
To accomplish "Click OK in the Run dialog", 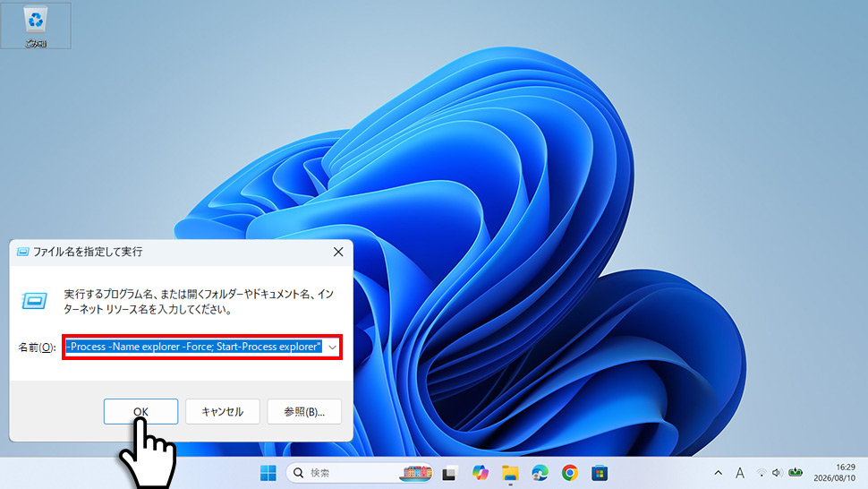I will pos(140,411).
